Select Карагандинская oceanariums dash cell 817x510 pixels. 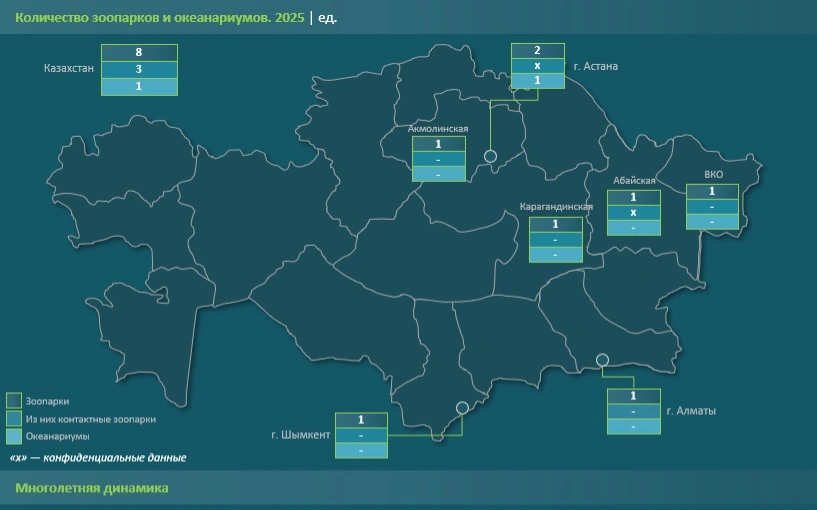[x=555, y=255]
